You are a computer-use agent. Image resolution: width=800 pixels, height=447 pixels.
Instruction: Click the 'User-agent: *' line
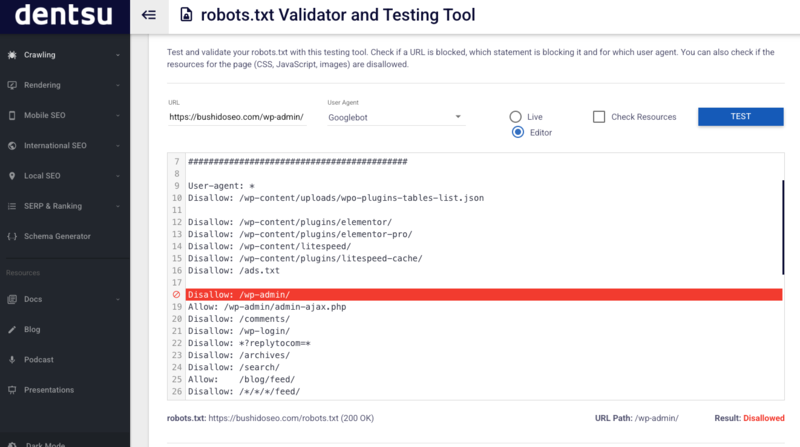[x=221, y=186]
